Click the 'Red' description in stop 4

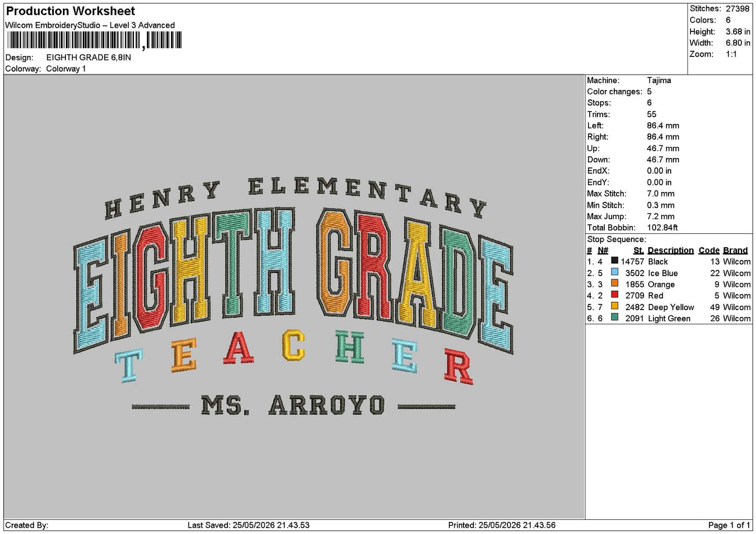point(656,296)
